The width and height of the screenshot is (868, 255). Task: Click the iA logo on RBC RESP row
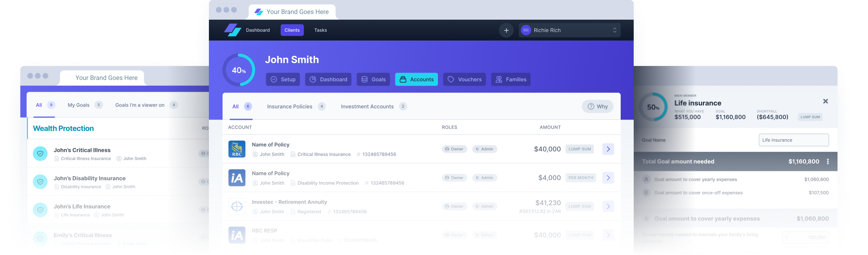point(237,235)
